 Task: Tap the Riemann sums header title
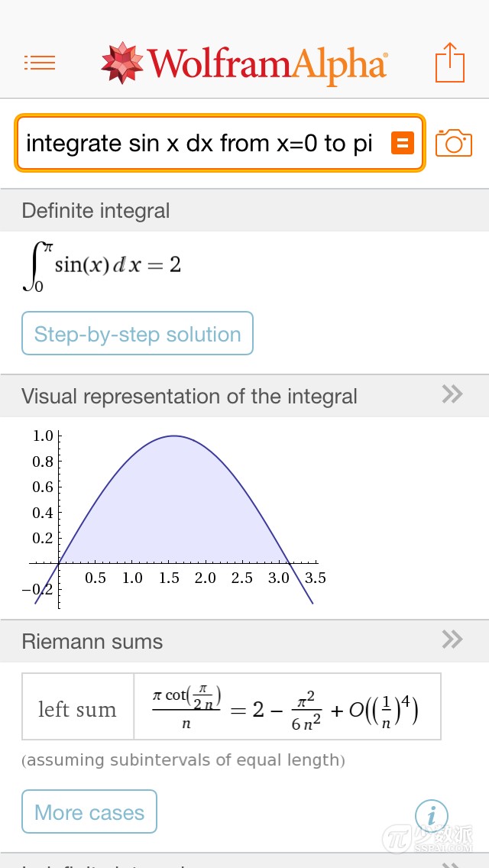point(92,641)
